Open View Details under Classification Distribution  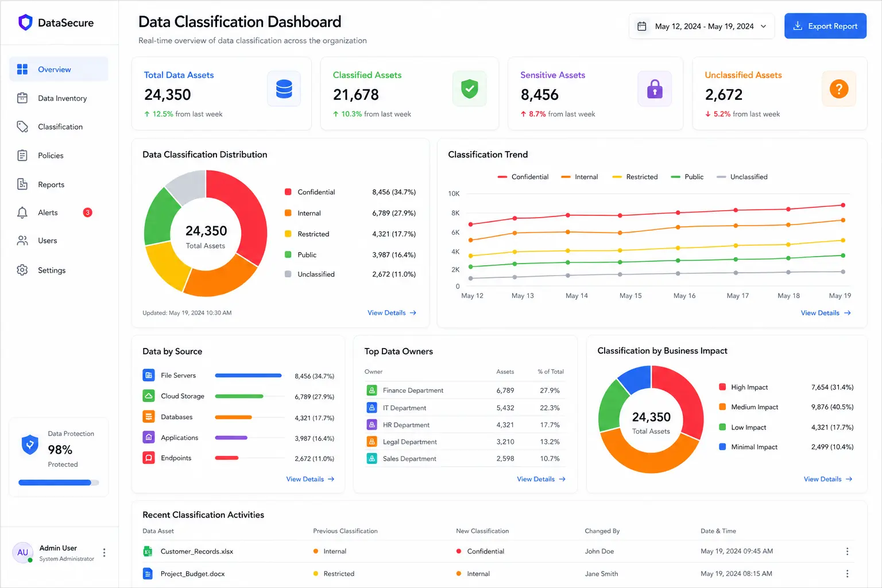coord(392,313)
